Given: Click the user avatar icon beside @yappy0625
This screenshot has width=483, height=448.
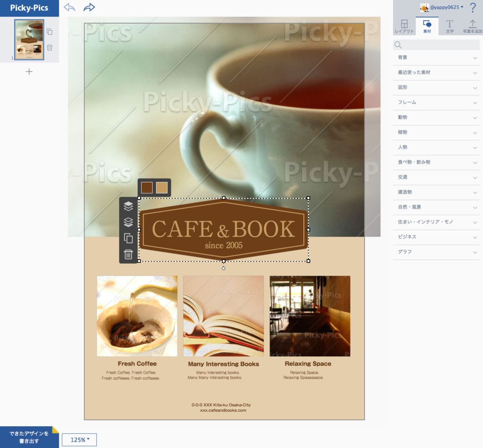Looking at the screenshot, I should tap(424, 8).
